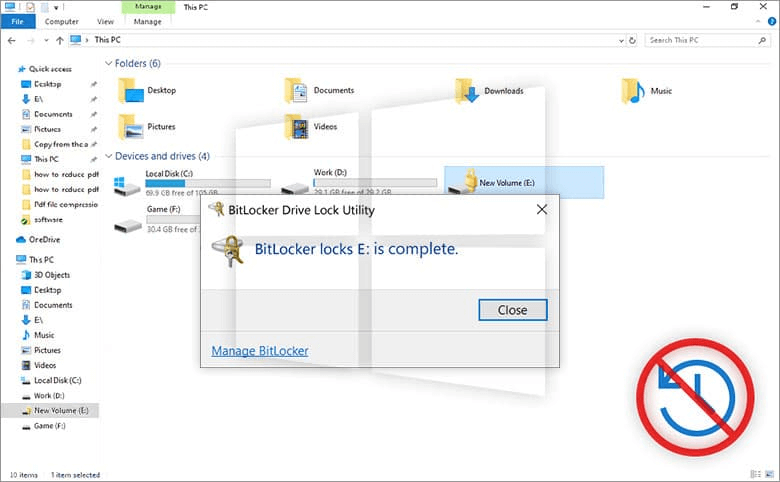Open the Music folder icon

[x=633, y=91]
